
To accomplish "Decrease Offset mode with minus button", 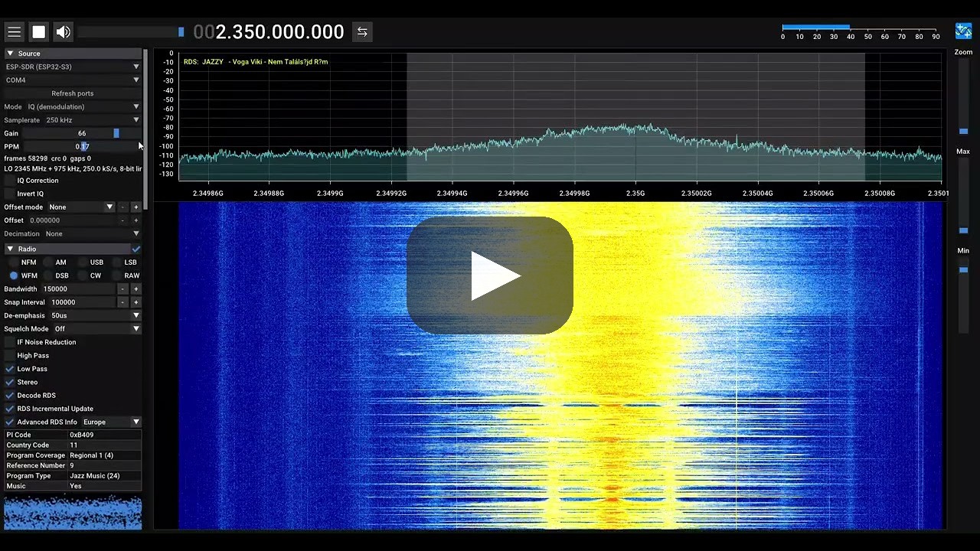I will [122, 207].
